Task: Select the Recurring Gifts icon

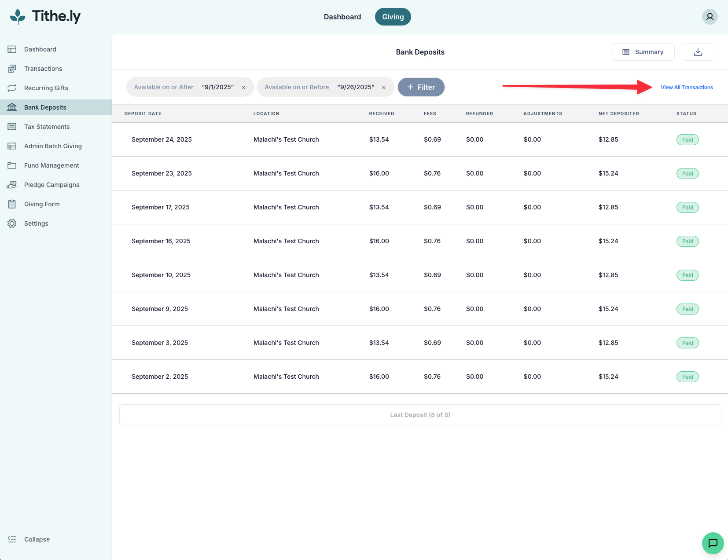Action: pos(12,88)
